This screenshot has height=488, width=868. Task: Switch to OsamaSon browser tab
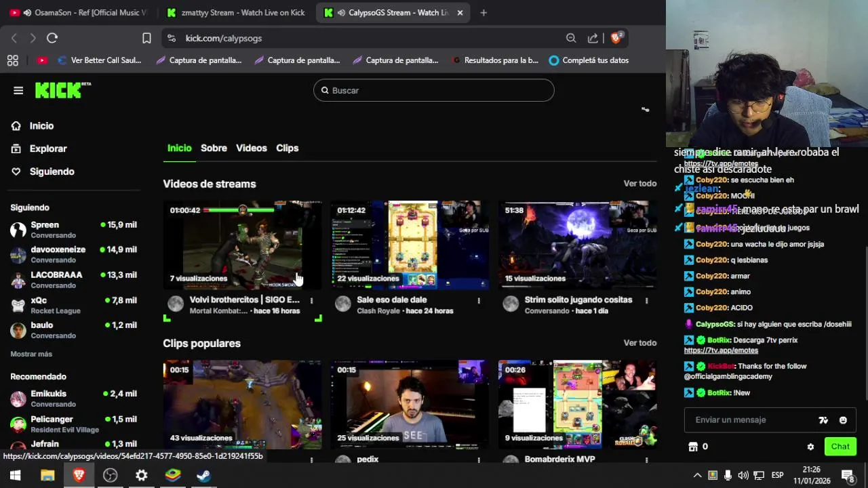click(78, 13)
